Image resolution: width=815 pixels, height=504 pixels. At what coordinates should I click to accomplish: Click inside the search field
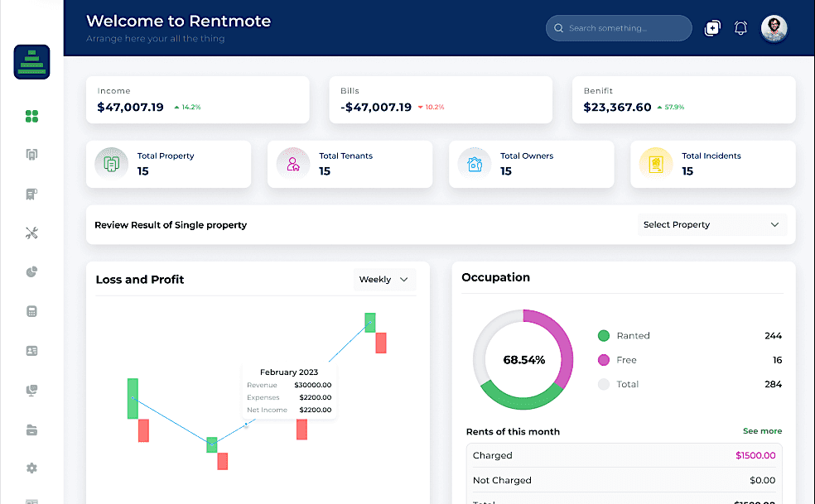click(618, 27)
